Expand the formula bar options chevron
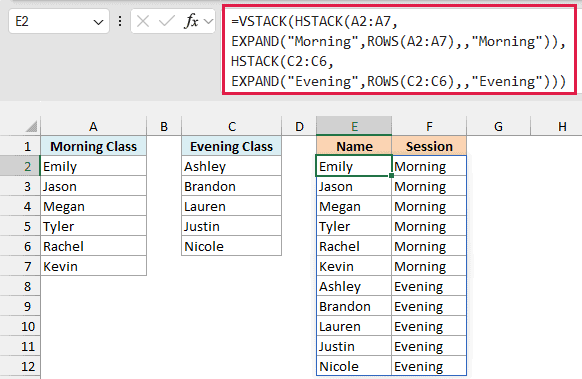 209,22
